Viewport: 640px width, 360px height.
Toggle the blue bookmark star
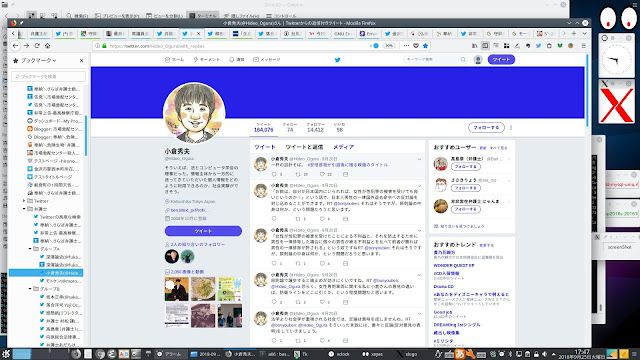pos(425,46)
